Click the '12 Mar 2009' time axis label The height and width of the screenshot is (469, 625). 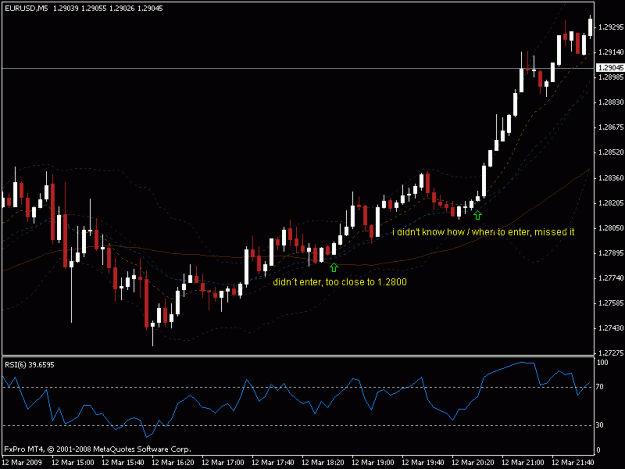pyautogui.click(x=22, y=463)
